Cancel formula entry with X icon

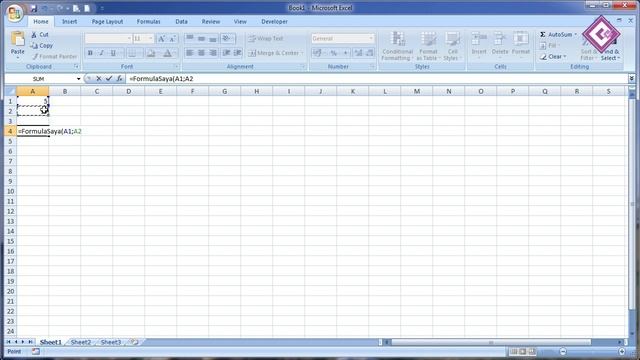[98, 78]
